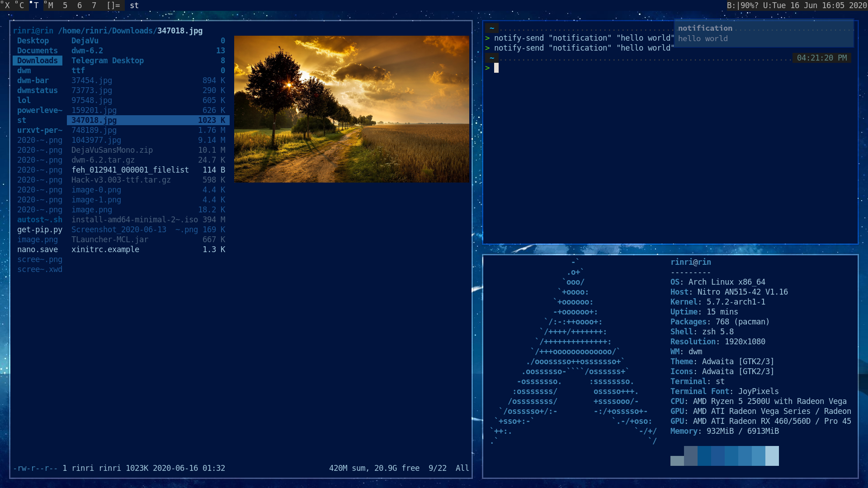Image resolution: width=868 pixels, height=488 pixels.
Task: Click the selected 347018.jpg row
Action: pos(148,120)
